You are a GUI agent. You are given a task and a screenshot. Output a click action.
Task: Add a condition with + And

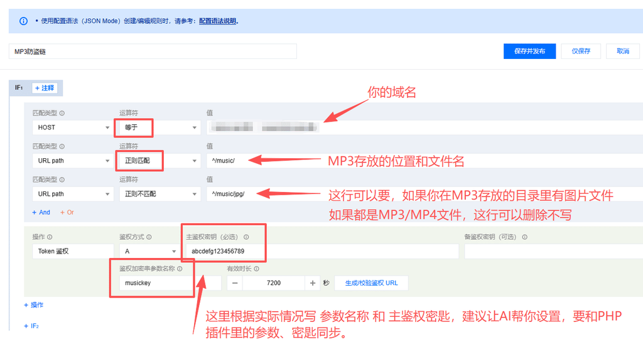pyautogui.click(x=41, y=212)
